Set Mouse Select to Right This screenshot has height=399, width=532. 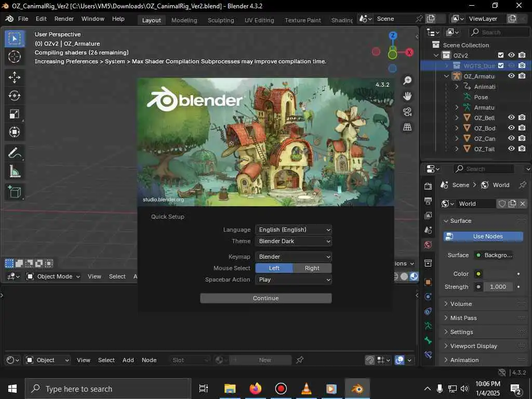(312, 268)
